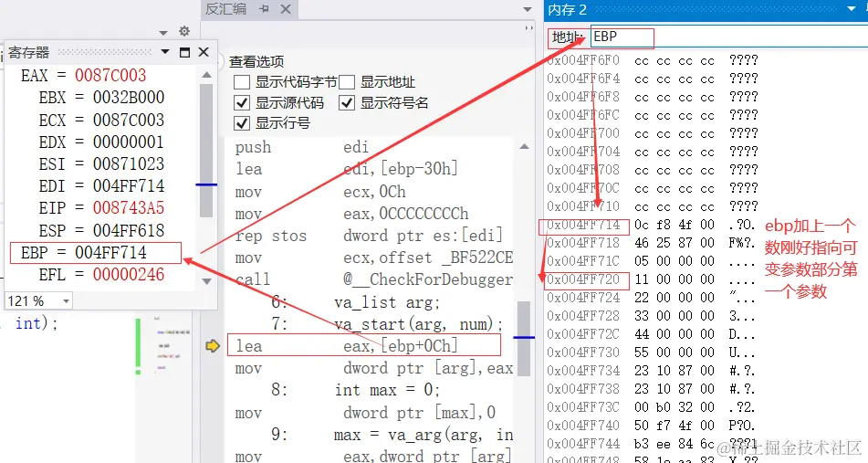Screen dimensions: 868x463
Task: Click the 'mov ecx,0Ch' instruction line
Action: (x=320, y=192)
